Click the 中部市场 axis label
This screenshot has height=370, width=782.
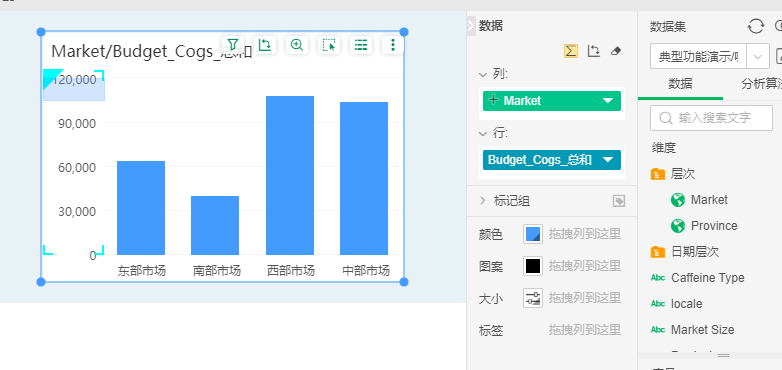tap(366, 271)
